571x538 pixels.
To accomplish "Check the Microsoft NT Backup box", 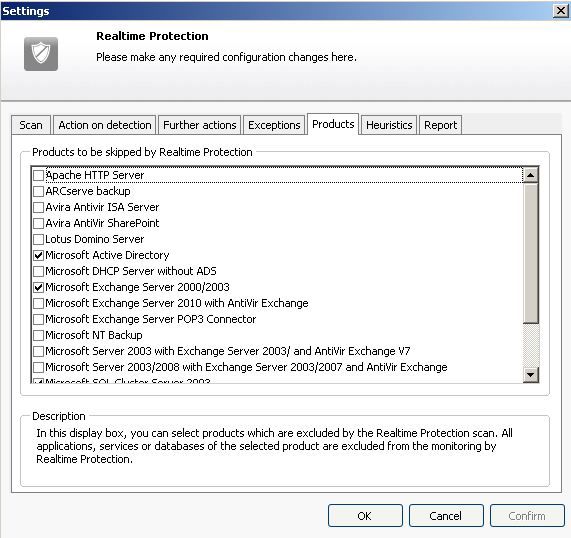I will pyautogui.click(x=38, y=335).
